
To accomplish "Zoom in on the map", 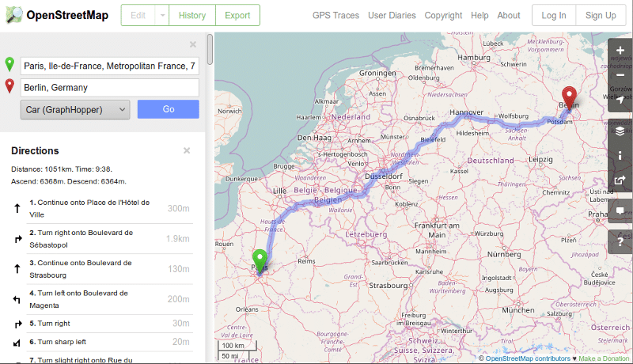I will point(620,51).
